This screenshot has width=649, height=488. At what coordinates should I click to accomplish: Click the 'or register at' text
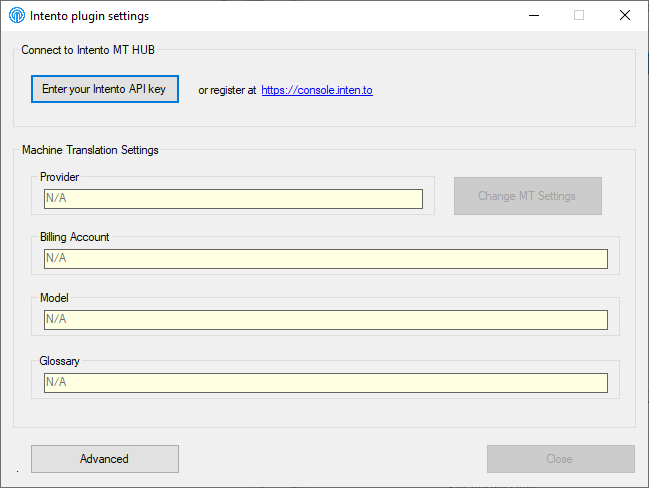227,90
